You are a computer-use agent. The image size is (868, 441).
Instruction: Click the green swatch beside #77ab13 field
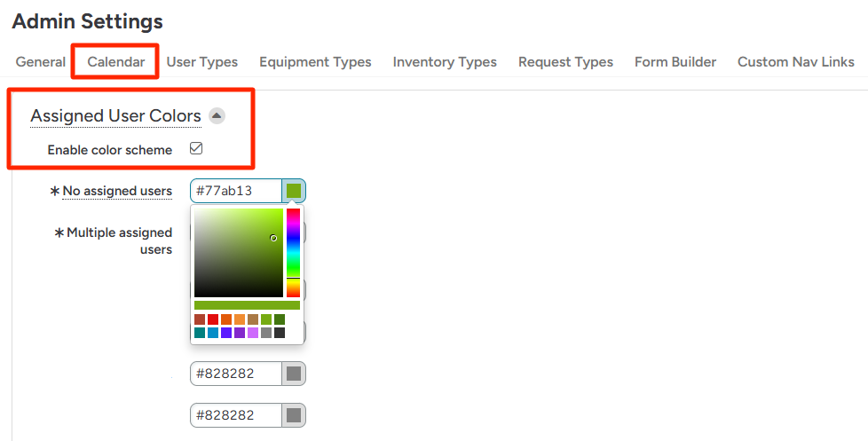point(294,191)
